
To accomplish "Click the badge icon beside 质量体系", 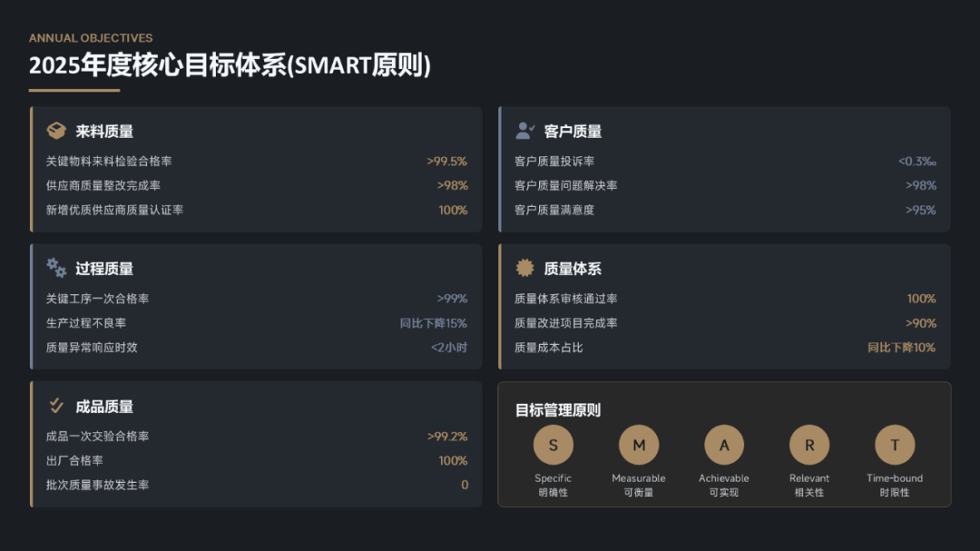I will (x=524, y=268).
